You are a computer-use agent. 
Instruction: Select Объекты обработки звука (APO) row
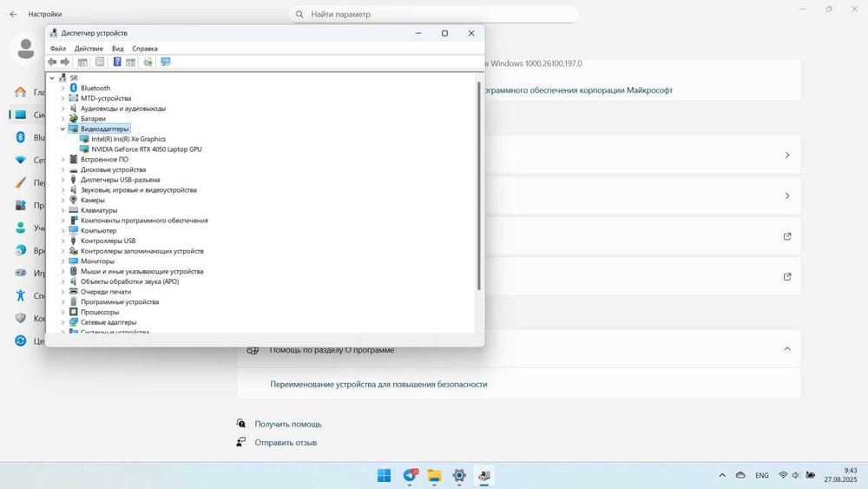click(x=129, y=281)
